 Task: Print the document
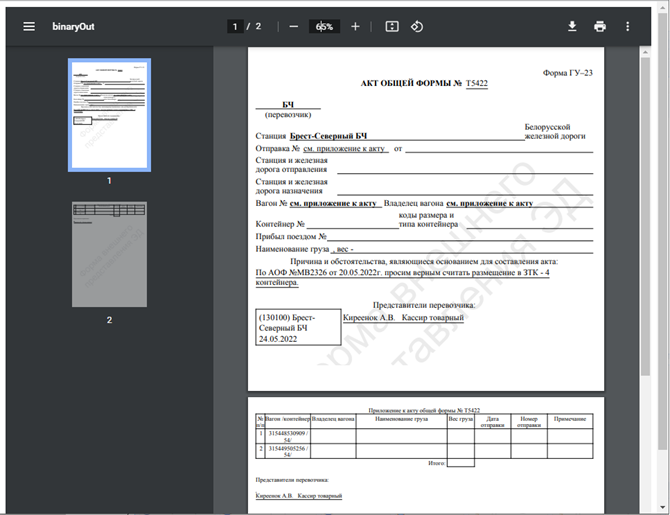600,26
